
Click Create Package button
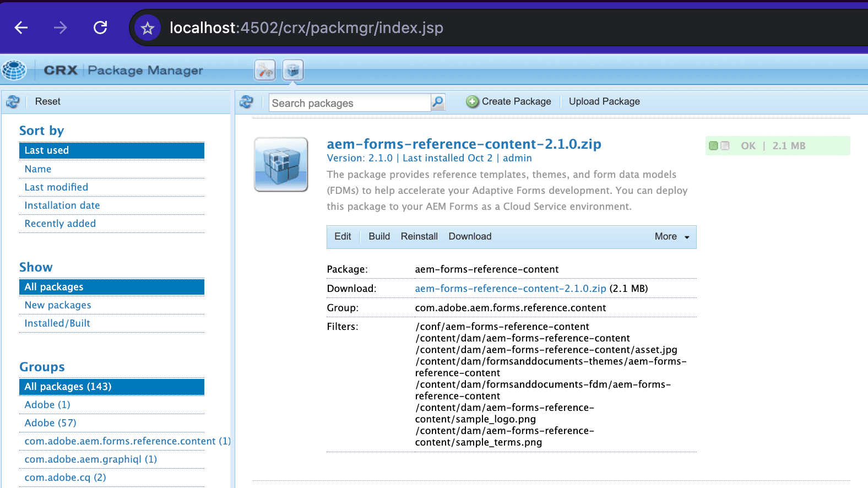click(508, 101)
